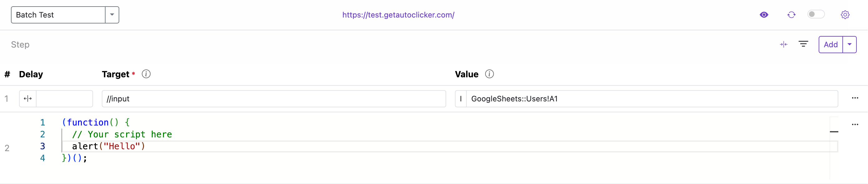Click the Add step button
Image resolution: width=868 pixels, height=184 pixels.
tap(831, 44)
